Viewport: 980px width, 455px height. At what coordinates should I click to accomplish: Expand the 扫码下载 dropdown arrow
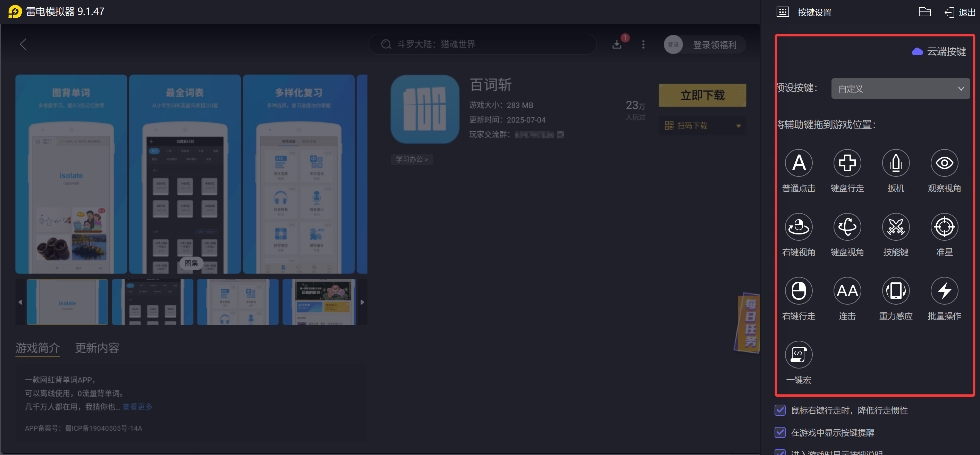(x=738, y=126)
